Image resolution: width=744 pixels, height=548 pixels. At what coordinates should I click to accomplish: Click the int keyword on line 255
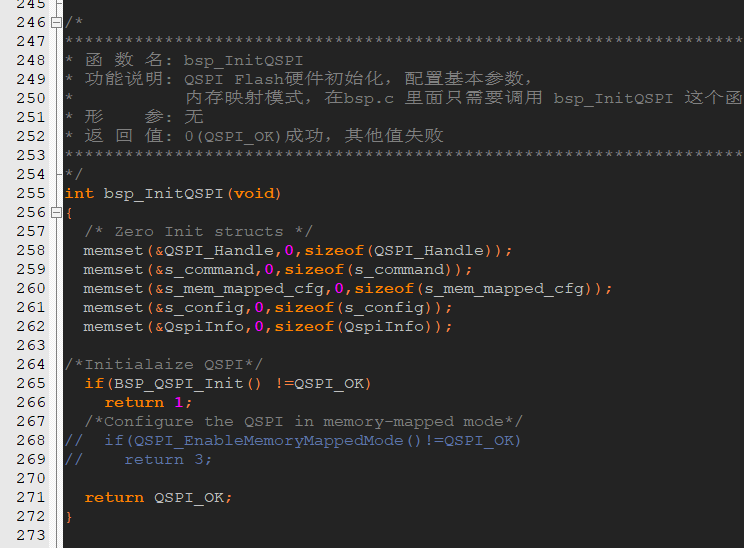pos(79,194)
